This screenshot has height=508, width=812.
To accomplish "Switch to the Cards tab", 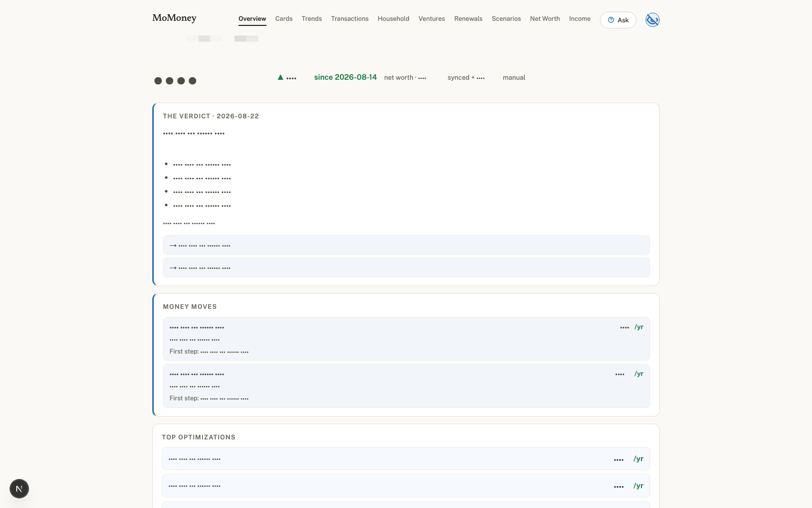I will 284,19.
